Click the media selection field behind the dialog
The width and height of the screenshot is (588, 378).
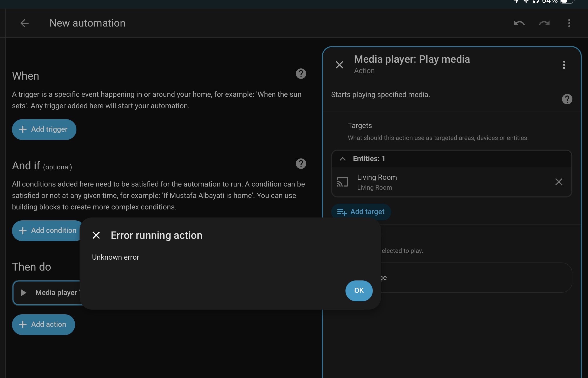click(x=476, y=278)
